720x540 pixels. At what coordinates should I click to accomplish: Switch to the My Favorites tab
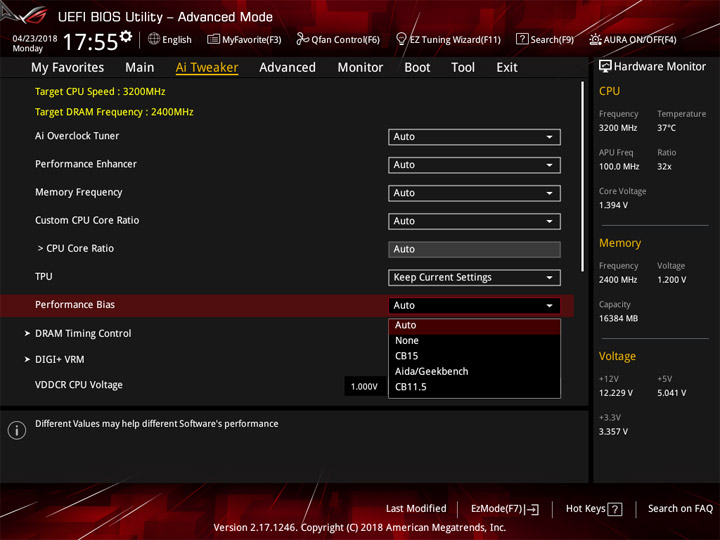[68, 68]
